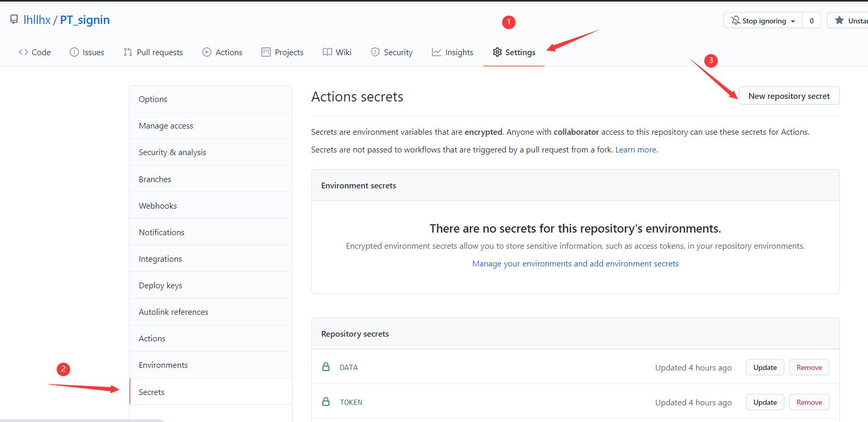Viewport: 868px width, 422px height.
Task: Select Deploy keys in sidebar
Action: [211, 285]
